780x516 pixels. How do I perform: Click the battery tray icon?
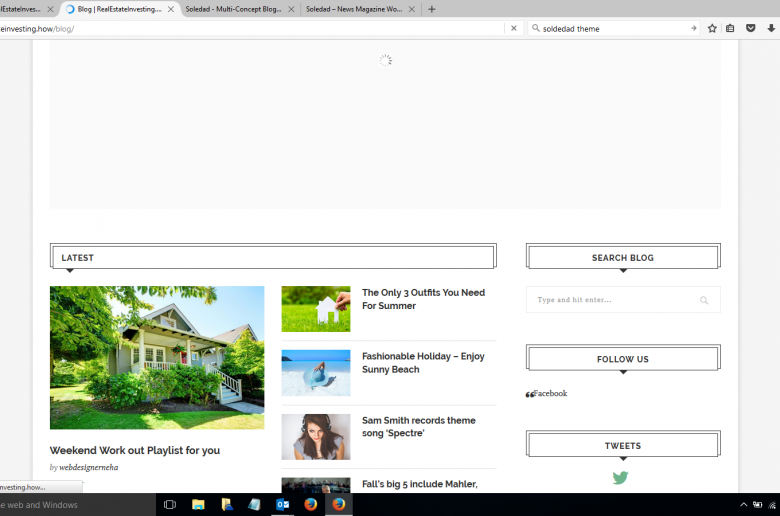pos(757,505)
